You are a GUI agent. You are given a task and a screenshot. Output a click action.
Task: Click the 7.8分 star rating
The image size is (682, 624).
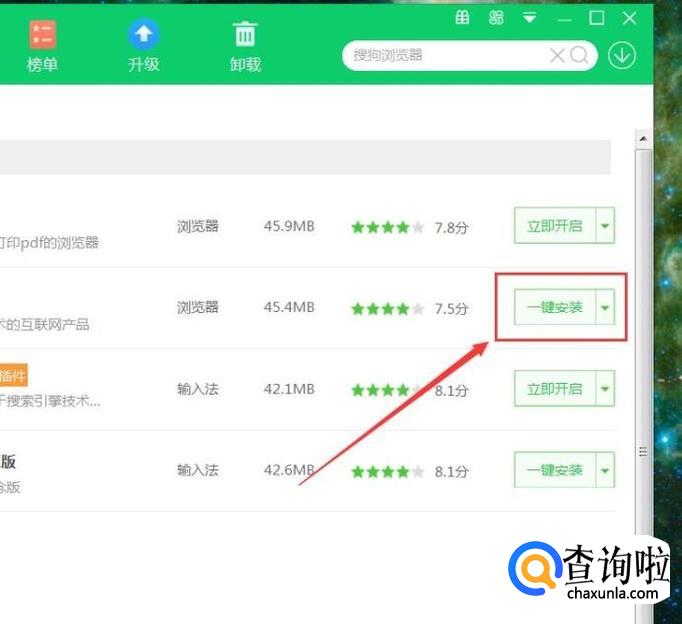(x=388, y=227)
